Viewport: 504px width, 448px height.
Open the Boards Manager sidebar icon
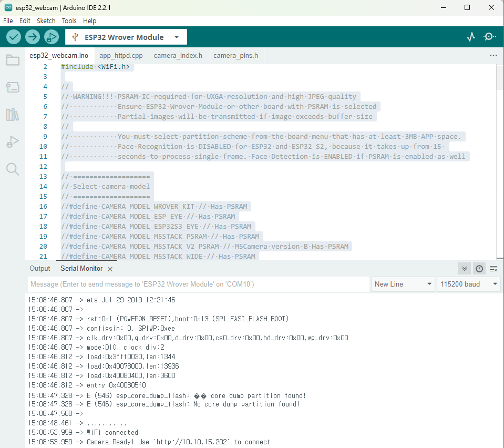(13, 87)
